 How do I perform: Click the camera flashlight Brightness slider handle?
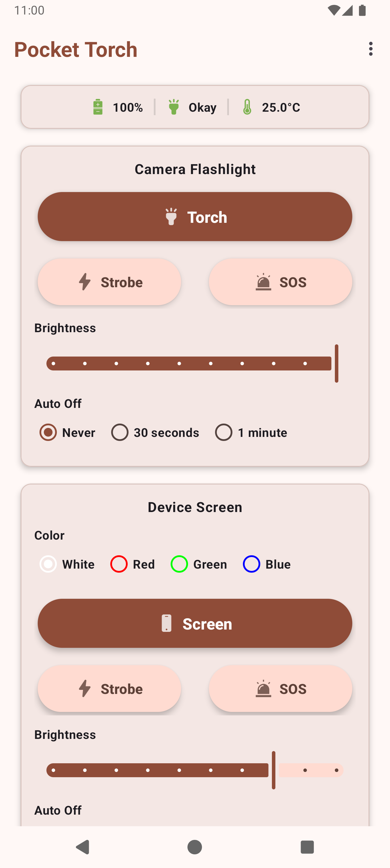point(336,364)
